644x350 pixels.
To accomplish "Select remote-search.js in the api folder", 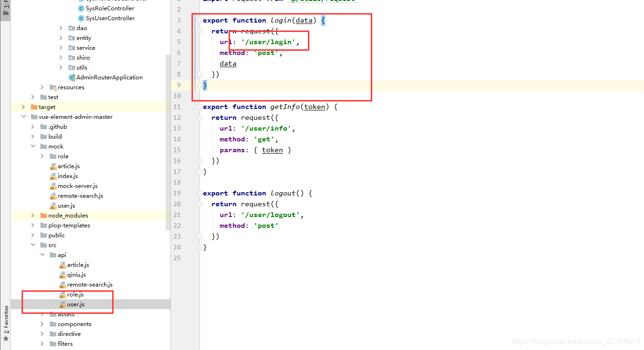I will point(90,285).
